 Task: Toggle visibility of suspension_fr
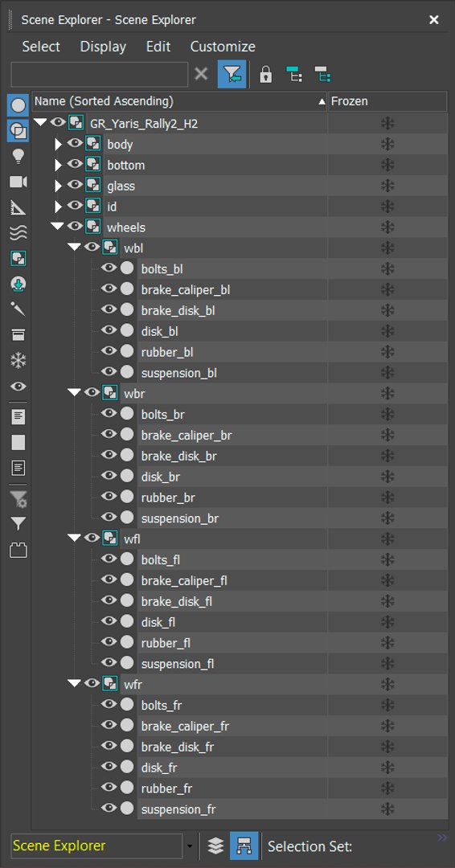click(109, 809)
